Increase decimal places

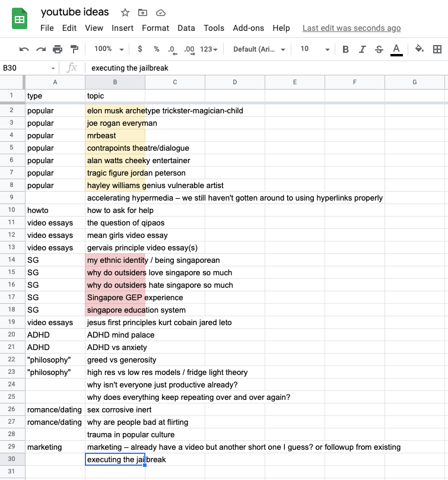189,50
